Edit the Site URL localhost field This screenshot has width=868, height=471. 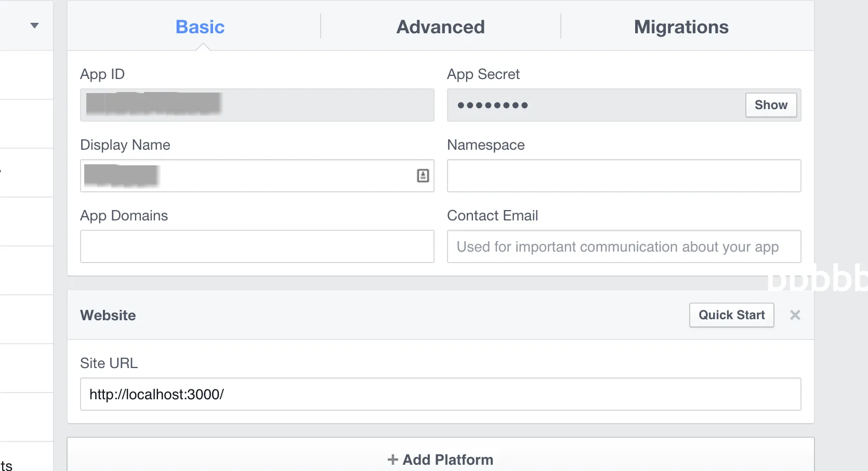[x=440, y=394]
